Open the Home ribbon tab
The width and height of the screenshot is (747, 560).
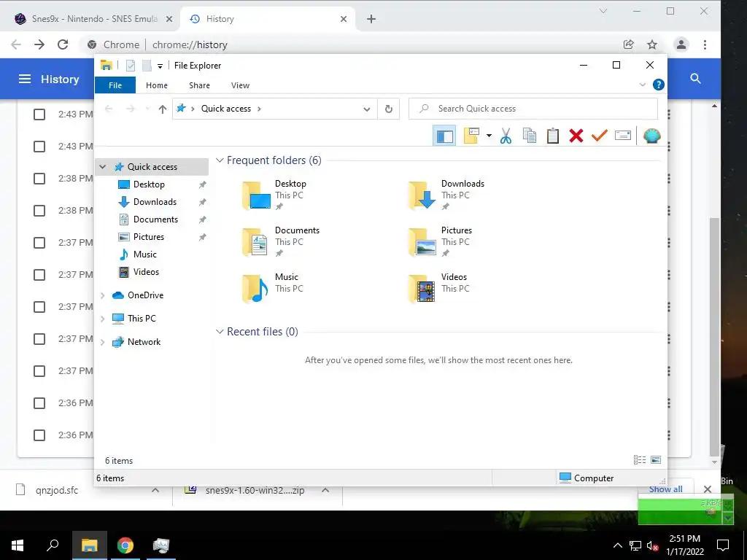pyautogui.click(x=157, y=85)
